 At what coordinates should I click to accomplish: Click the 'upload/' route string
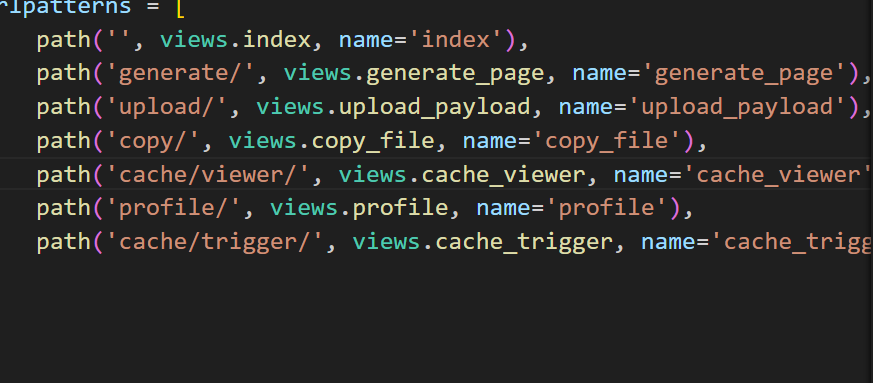pos(167,107)
